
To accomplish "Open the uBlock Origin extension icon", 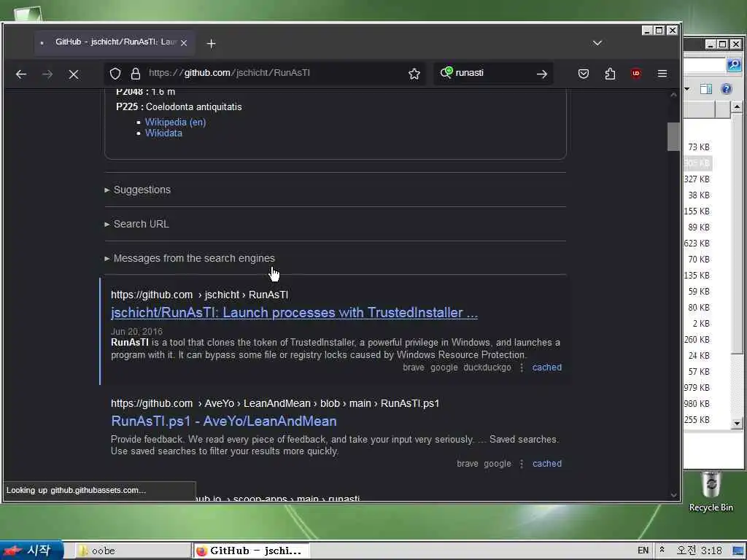I will coord(635,74).
